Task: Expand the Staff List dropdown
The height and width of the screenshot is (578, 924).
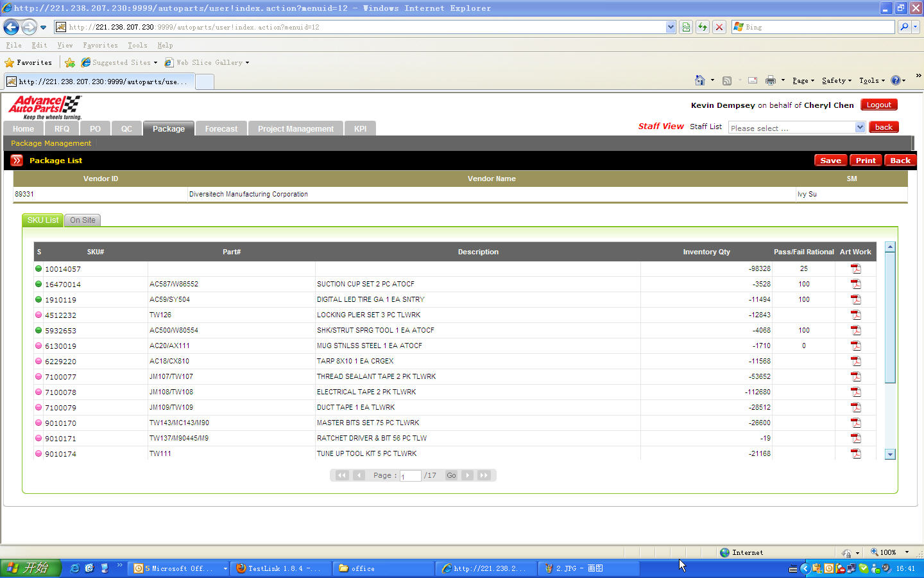Action: [860, 127]
